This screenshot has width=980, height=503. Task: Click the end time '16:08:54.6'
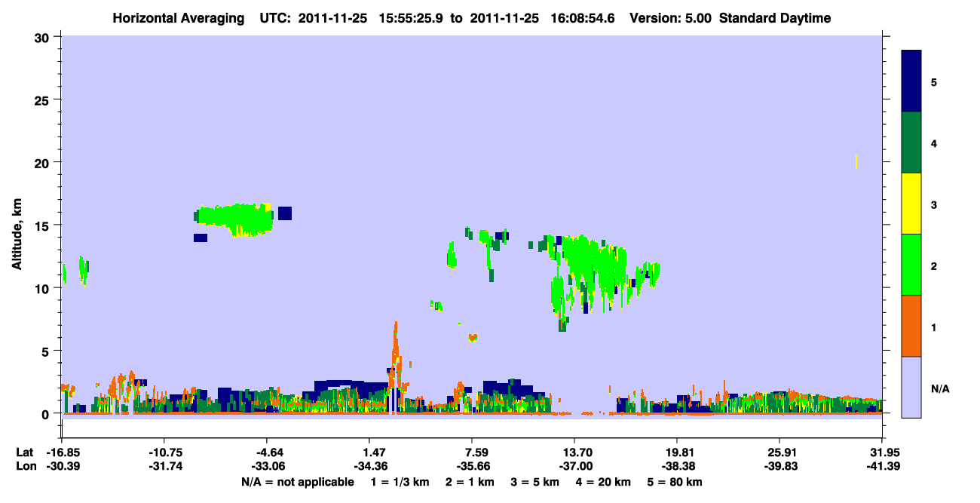[582, 18]
